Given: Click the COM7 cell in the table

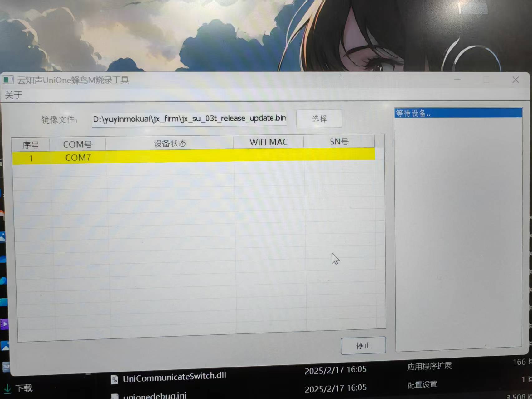Looking at the screenshot, I should 78,158.
